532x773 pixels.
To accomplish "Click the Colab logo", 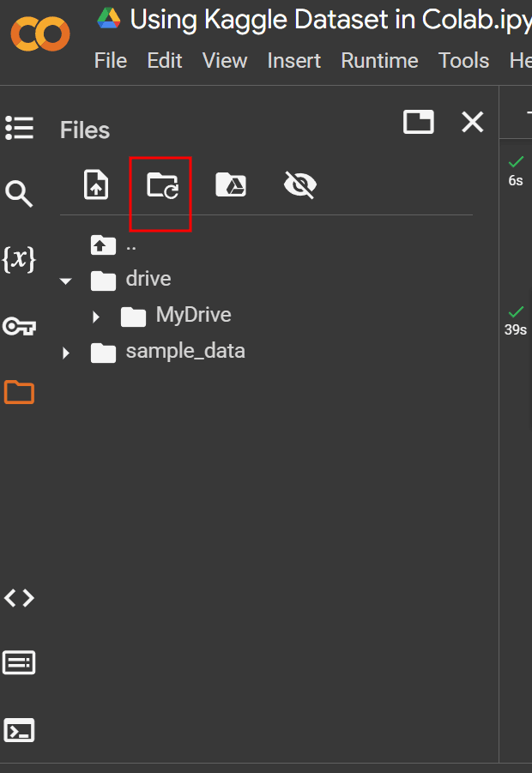I will pos(40,34).
